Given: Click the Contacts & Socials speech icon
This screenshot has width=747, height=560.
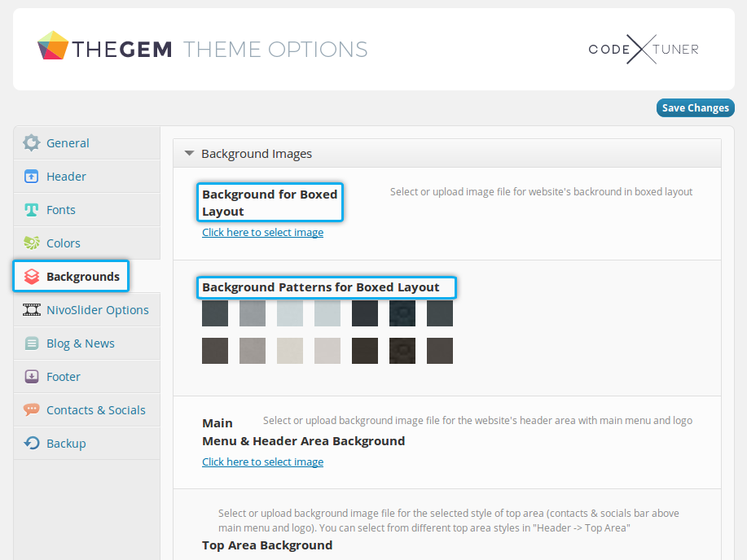Looking at the screenshot, I should click(32, 410).
